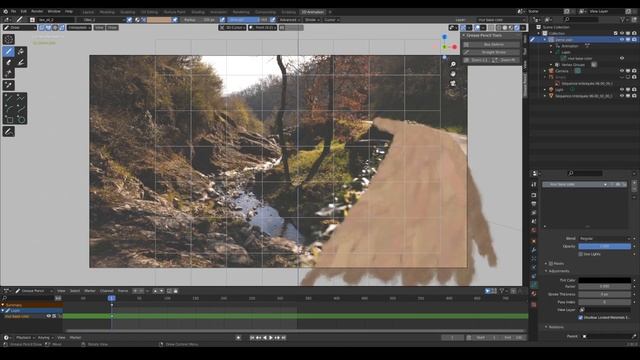Open the Modifiers wrench properties tab
This screenshot has width=640, height=360.
coord(533,249)
